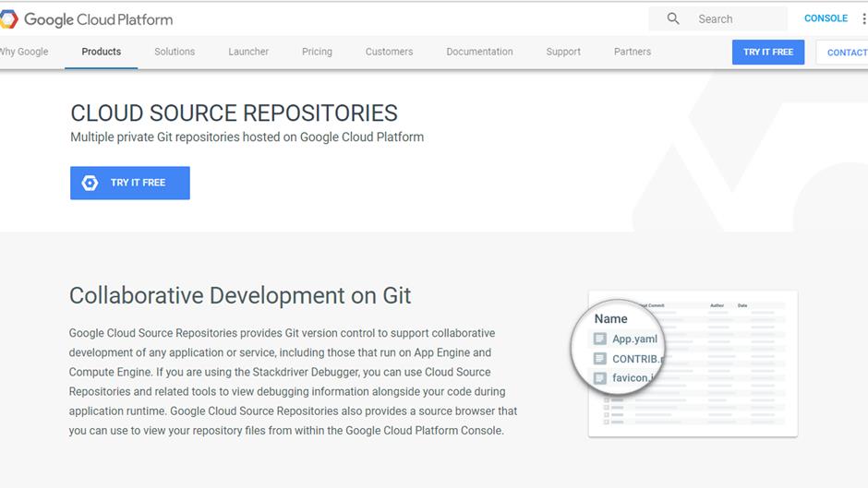The image size is (868, 488).
Task: Open the CONSOLE link
Action: coord(826,18)
